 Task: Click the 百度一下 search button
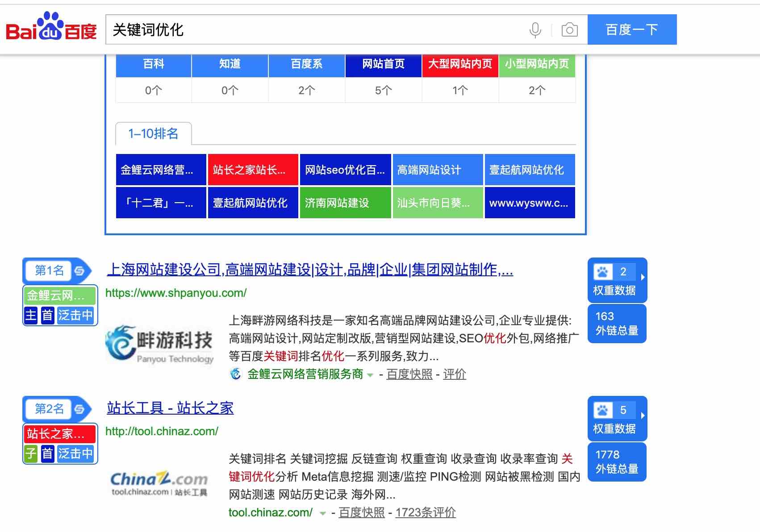[632, 29]
